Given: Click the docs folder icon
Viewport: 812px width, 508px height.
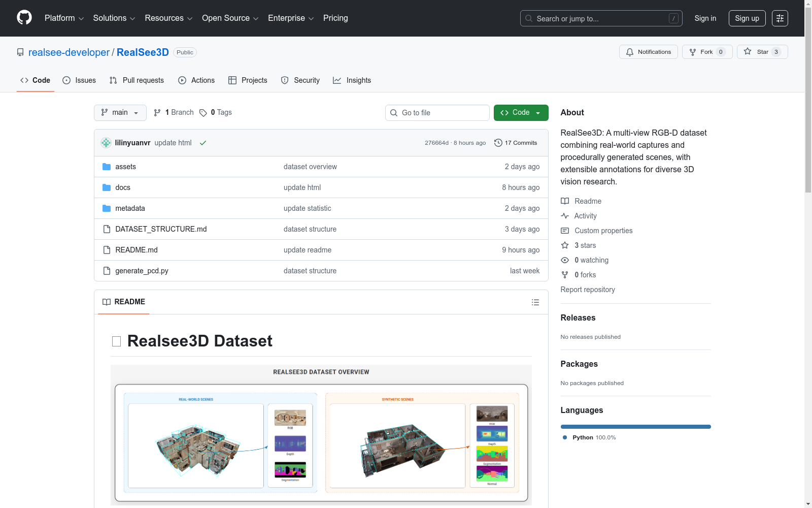Looking at the screenshot, I should [107, 187].
